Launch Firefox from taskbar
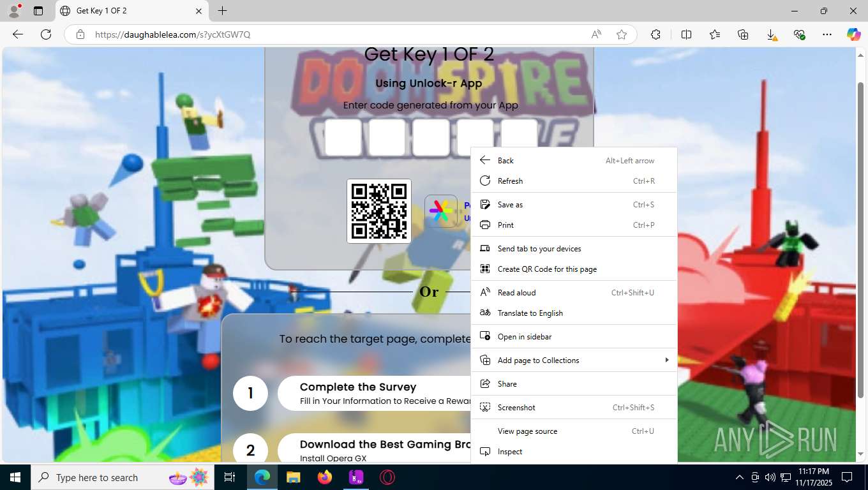868x490 pixels. pos(325,477)
